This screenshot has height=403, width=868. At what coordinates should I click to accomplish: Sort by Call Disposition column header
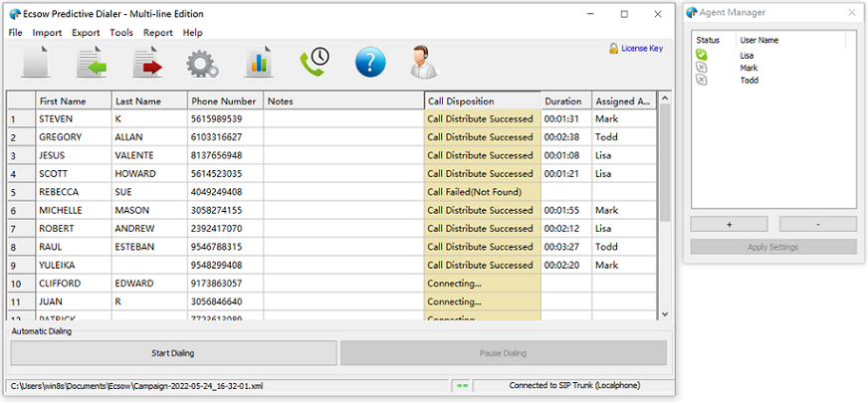tap(482, 101)
